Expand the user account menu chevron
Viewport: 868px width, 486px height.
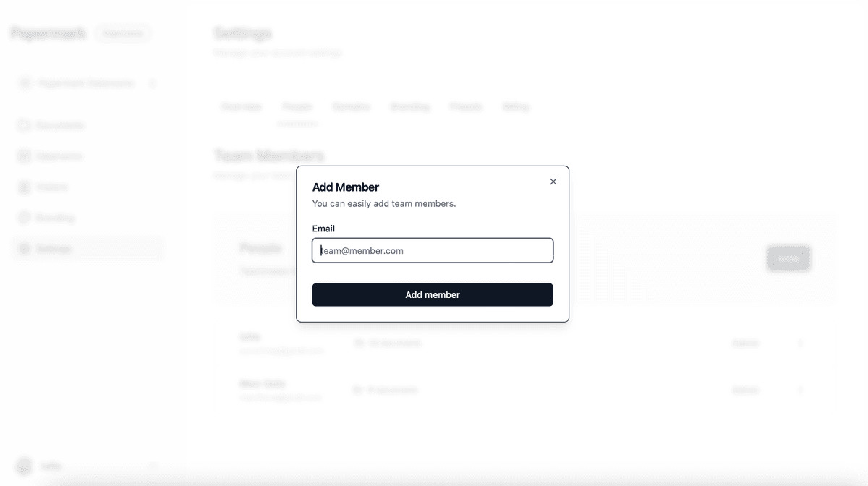pyautogui.click(x=152, y=466)
